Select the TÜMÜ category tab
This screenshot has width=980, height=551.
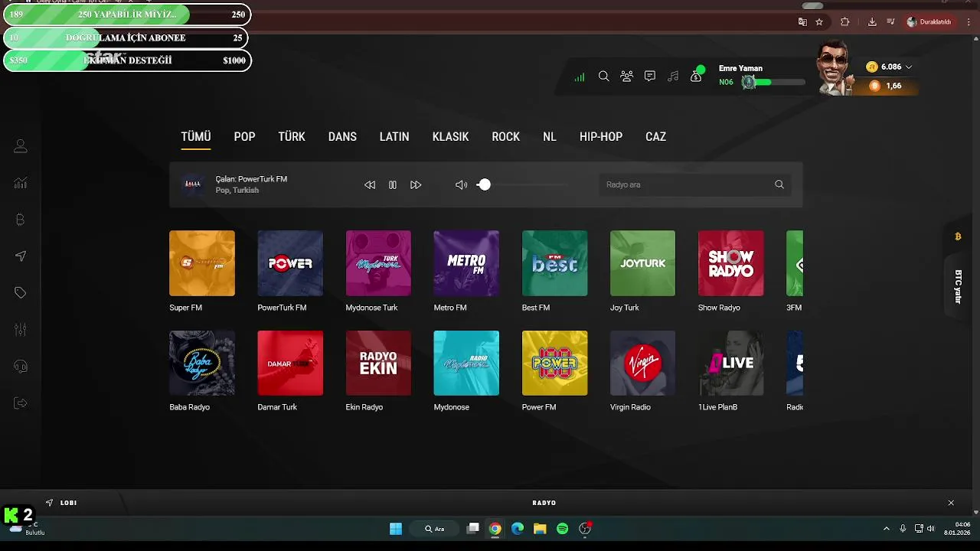click(196, 137)
